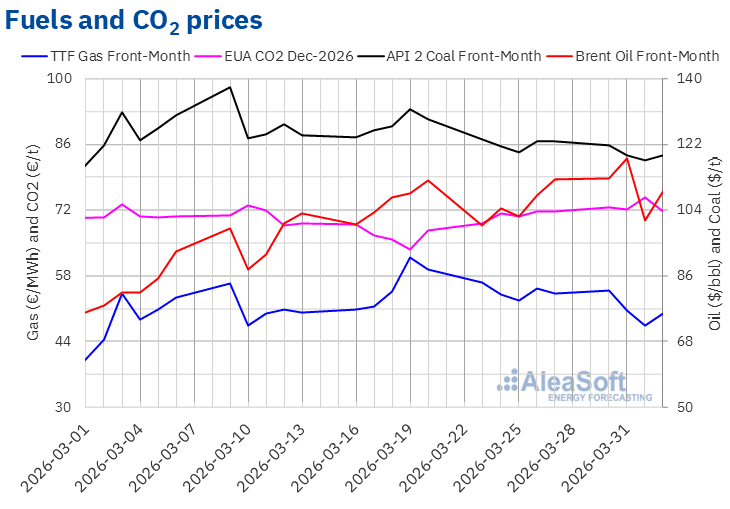Click the "Fuels and CO2 prices" chart title
The height and width of the screenshot is (509, 730).
pyautogui.click(x=135, y=19)
